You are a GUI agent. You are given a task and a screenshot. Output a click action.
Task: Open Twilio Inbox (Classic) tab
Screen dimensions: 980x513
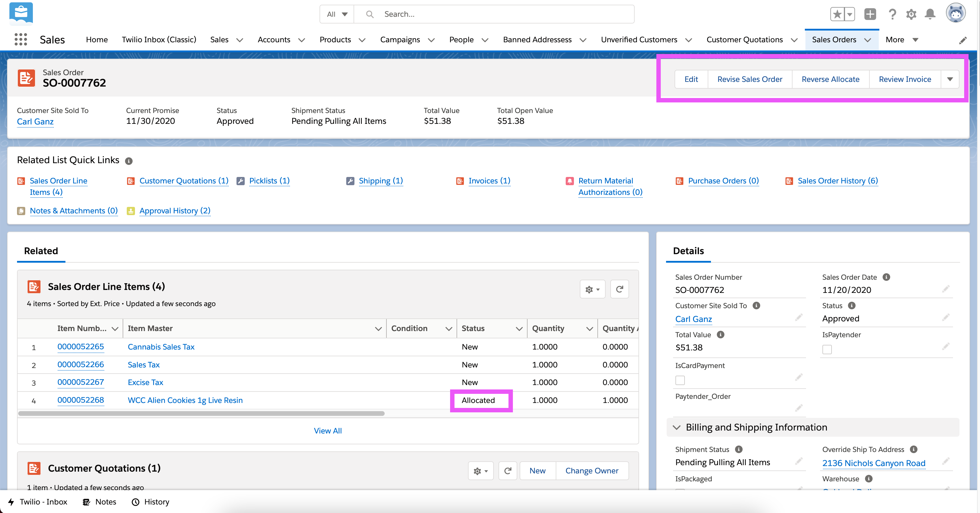pyautogui.click(x=159, y=40)
